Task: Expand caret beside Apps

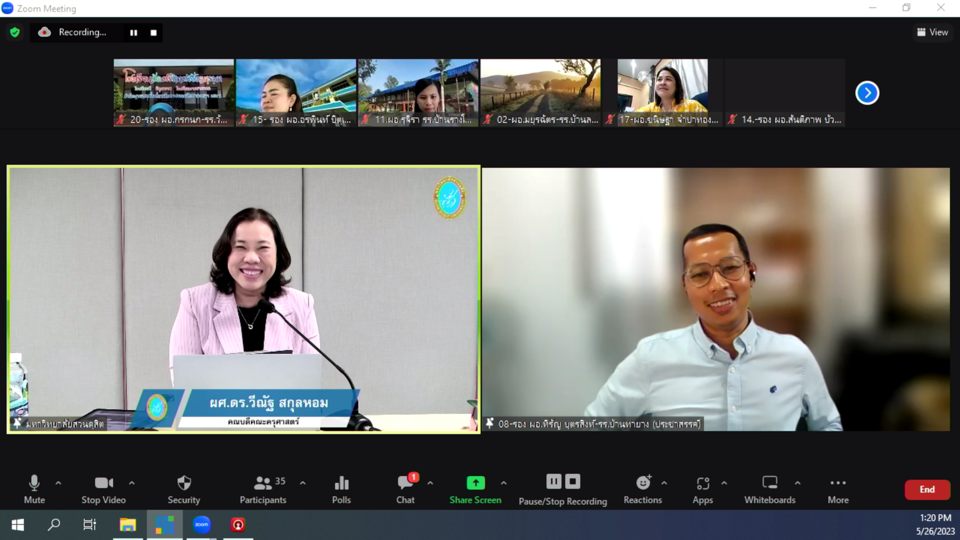Action: [724, 483]
